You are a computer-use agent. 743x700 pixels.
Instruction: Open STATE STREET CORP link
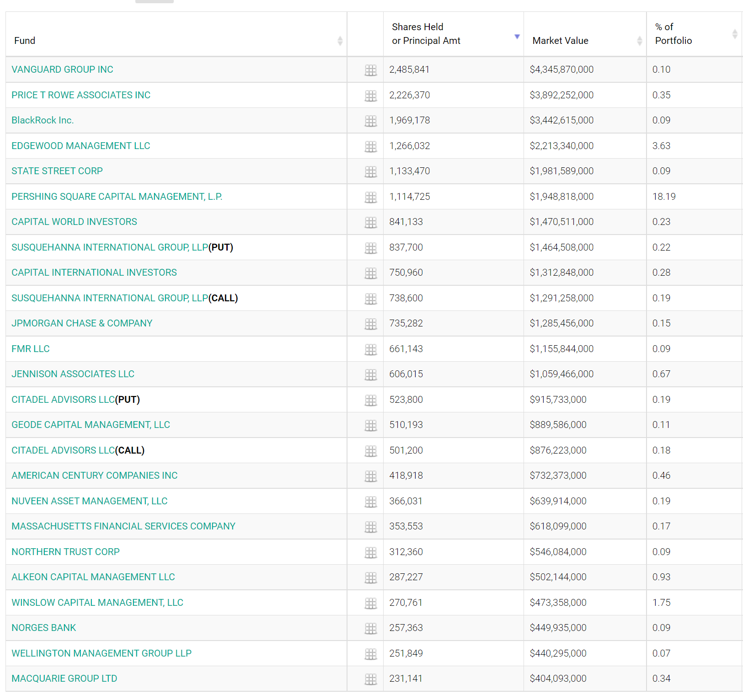(57, 171)
